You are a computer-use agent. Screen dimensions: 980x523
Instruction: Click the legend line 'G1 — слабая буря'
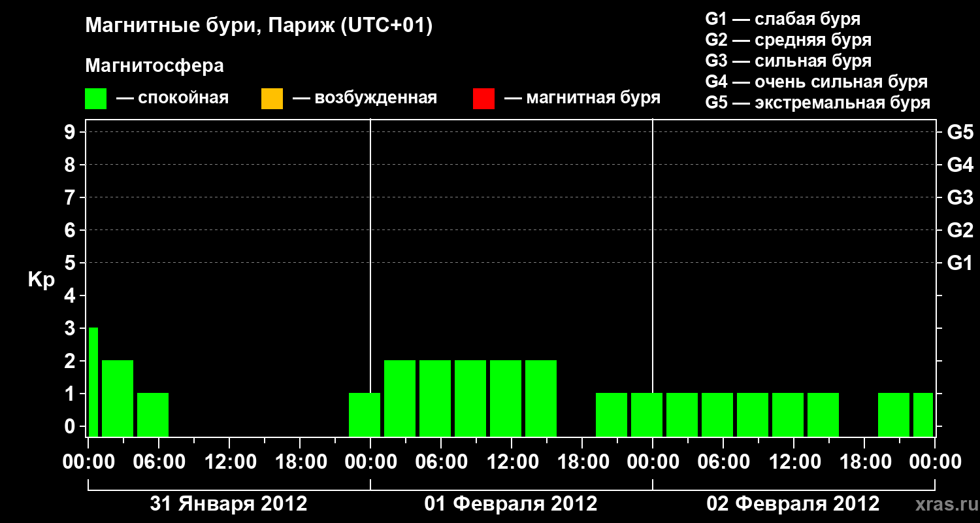(783, 19)
